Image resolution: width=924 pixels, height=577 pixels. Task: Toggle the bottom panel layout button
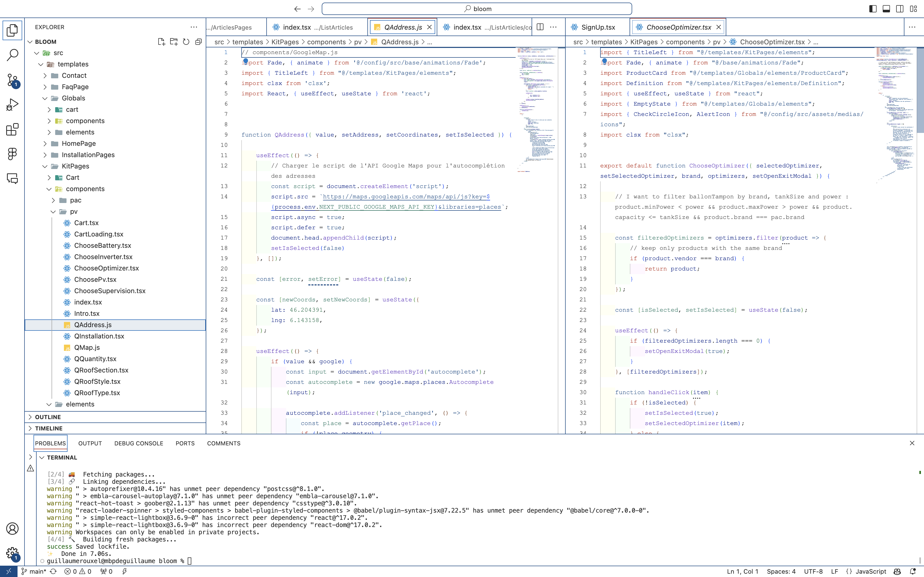(886, 9)
